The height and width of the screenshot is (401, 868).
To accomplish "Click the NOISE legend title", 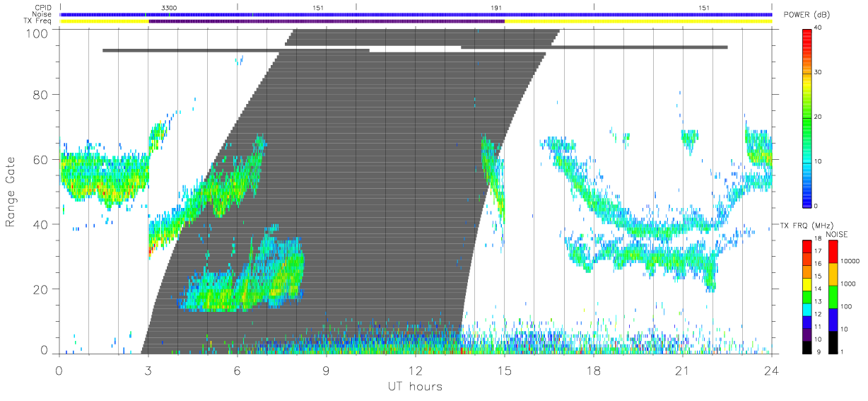I will [838, 234].
